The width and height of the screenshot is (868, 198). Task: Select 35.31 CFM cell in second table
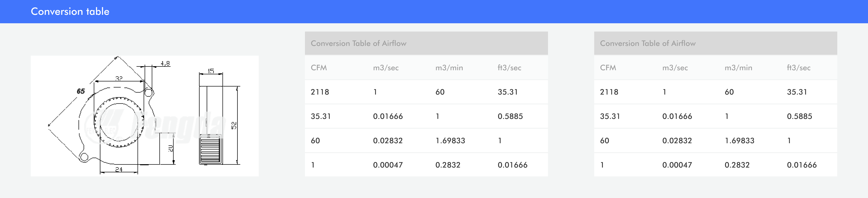point(610,116)
